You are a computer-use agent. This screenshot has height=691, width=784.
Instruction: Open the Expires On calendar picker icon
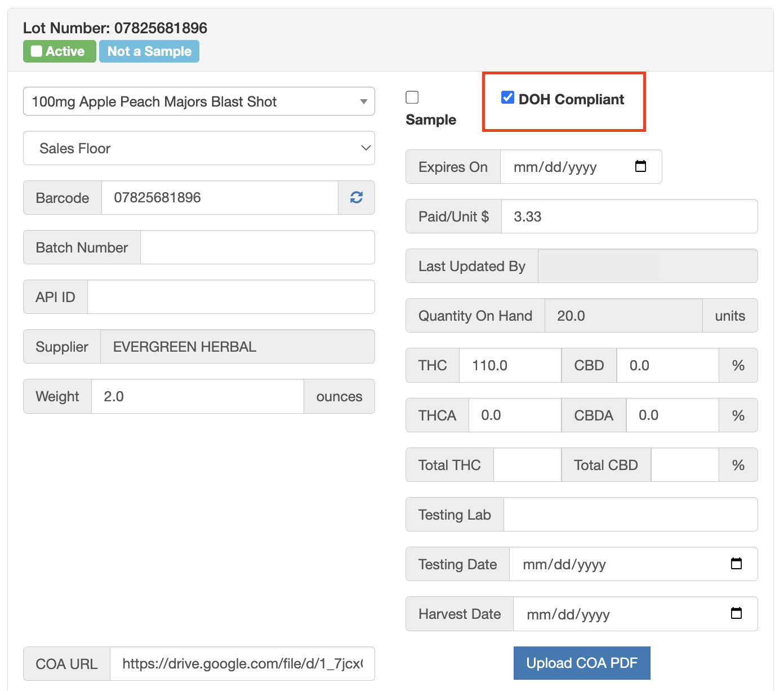(x=640, y=166)
